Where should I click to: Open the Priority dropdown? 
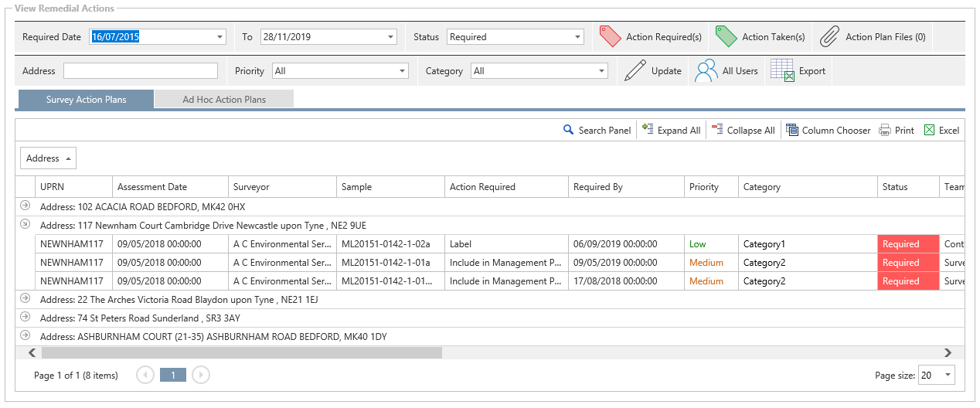(402, 71)
